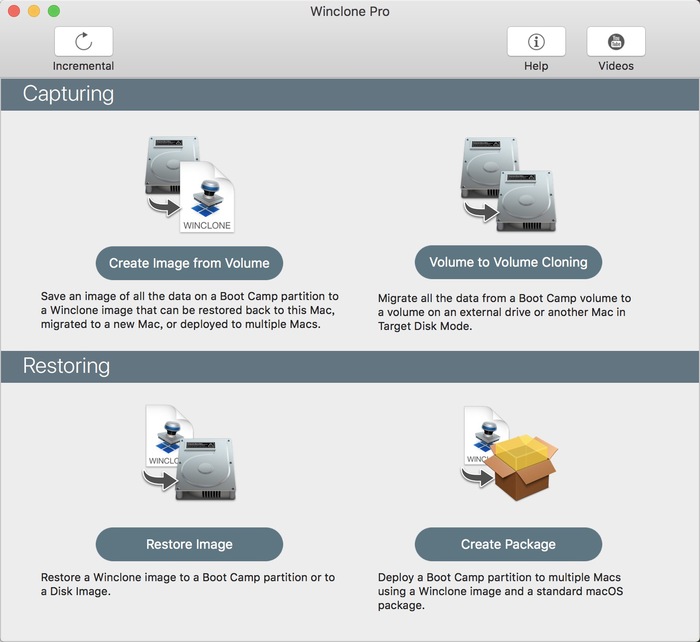Click the Create Package button
The height and width of the screenshot is (642, 700).
coord(508,544)
